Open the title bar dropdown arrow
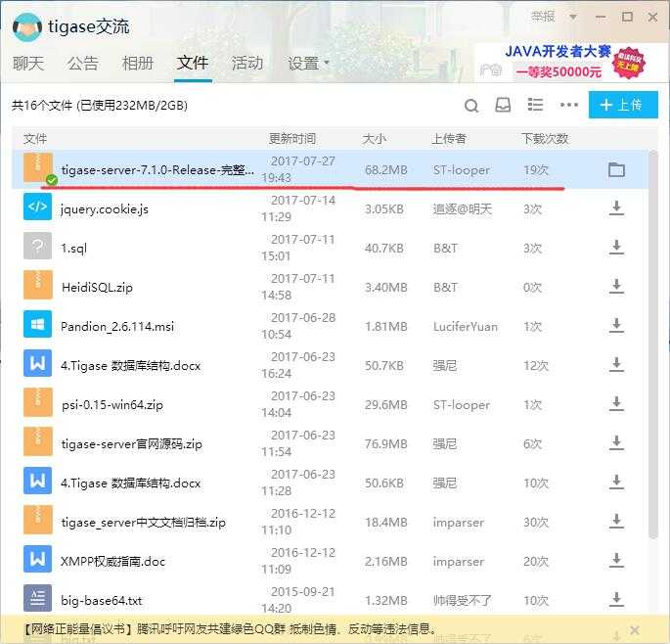The height and width of the screenshot is (644, 670). 573,17
